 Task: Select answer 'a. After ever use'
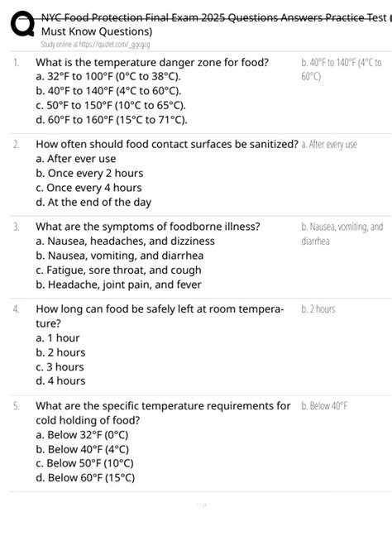pyautogui.click(x=76, y=159)
